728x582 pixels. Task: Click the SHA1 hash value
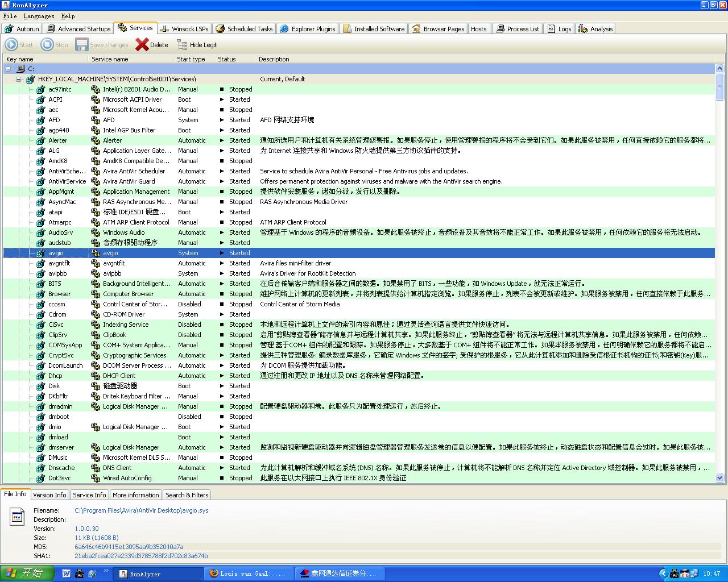tap(141, 556)
